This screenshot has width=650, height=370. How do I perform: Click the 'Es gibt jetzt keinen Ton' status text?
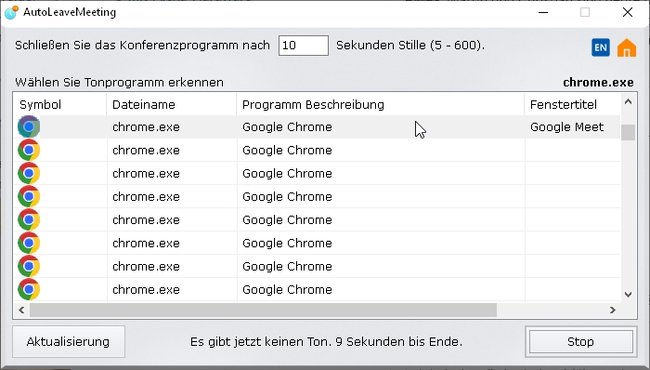326,342
